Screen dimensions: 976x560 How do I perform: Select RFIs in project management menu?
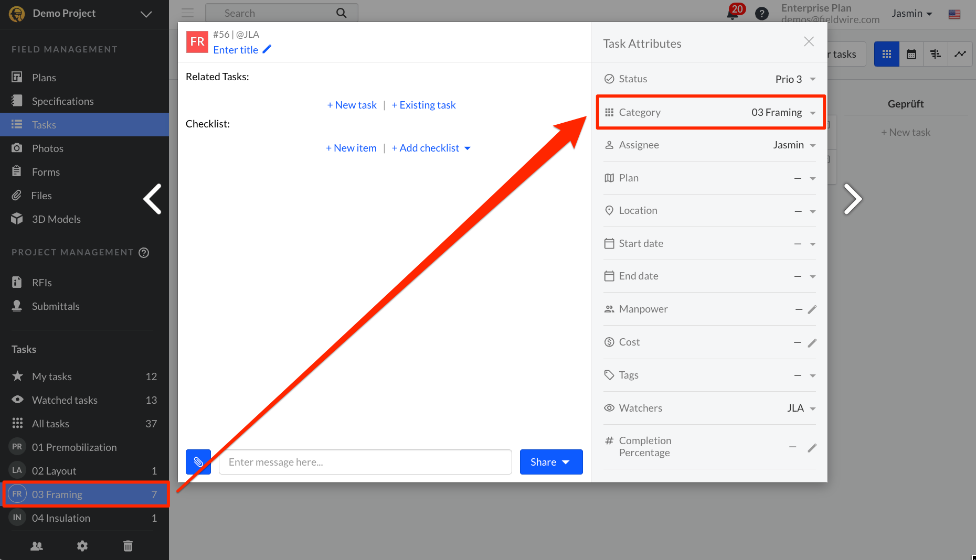(41, 283)
